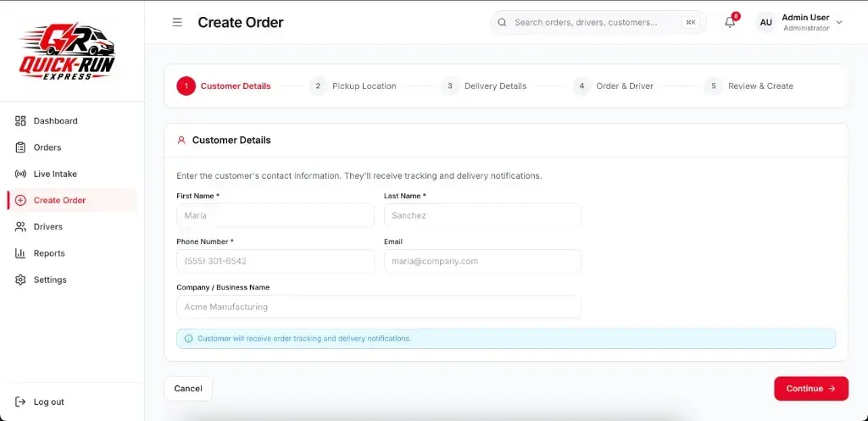Click into Company / Business Name field

pyautogui.click(x=379, y=307)
